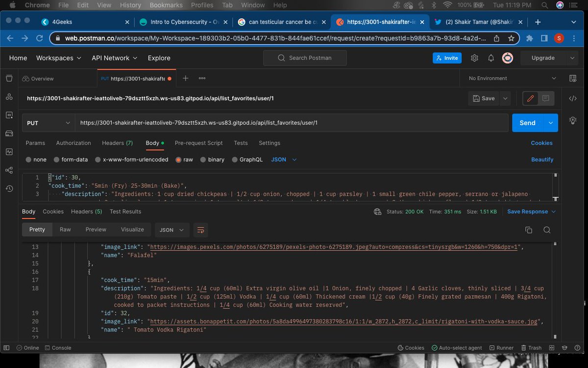Click the blue Send button
588x368 pixels.
[x=528, y=123]
